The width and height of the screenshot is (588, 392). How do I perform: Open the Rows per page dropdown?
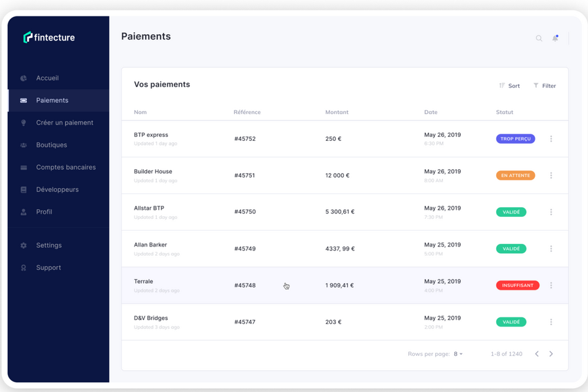tap(458, 354)
